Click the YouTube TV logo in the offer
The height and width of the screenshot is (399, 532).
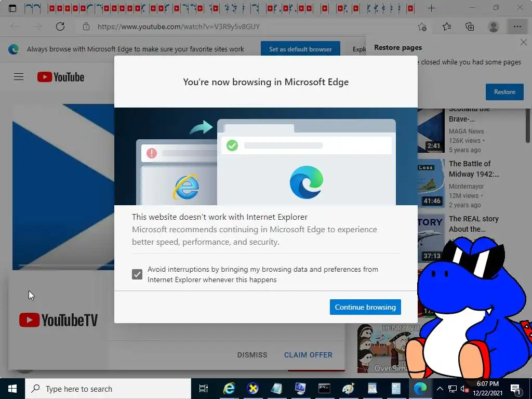[58, 320]
